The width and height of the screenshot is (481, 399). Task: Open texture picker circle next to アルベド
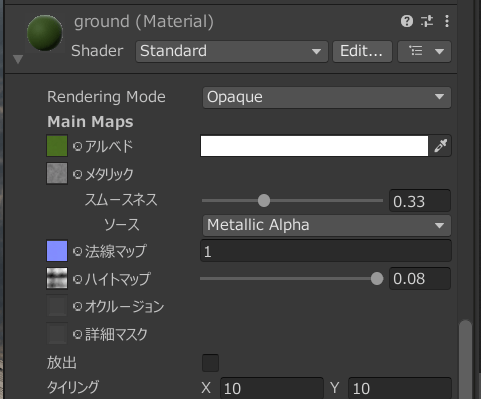point(77,146)
